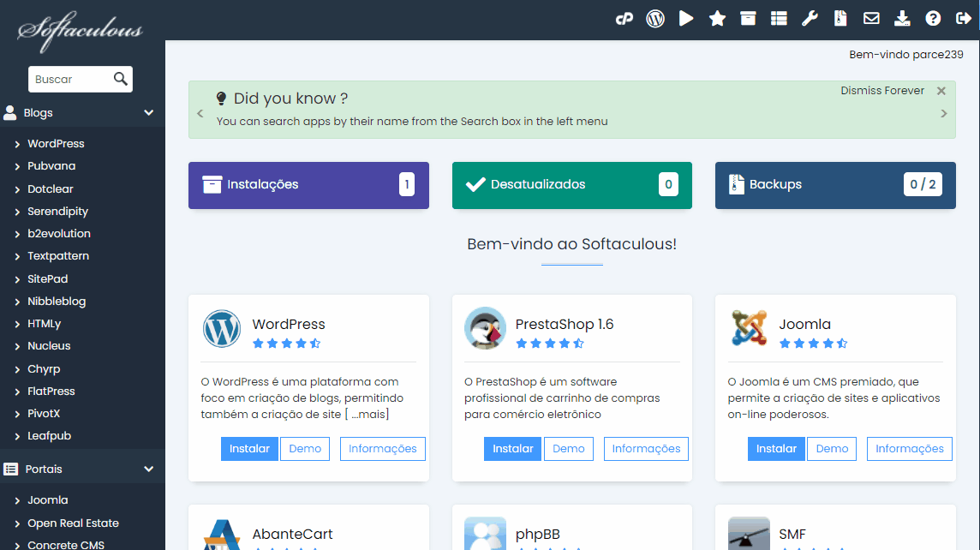Open settings wrench icon

tap(810, 18)
